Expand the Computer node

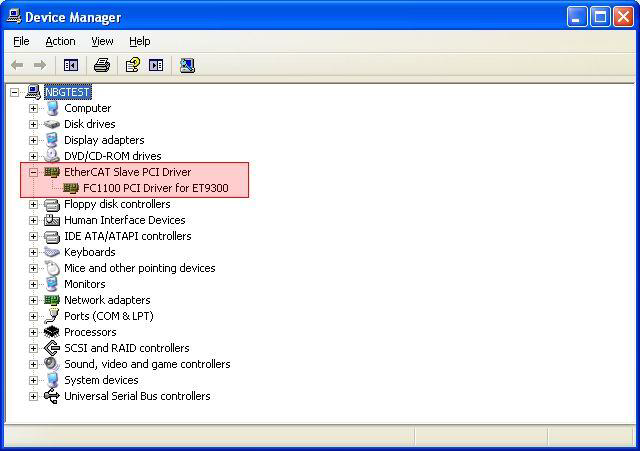(33, 108)
